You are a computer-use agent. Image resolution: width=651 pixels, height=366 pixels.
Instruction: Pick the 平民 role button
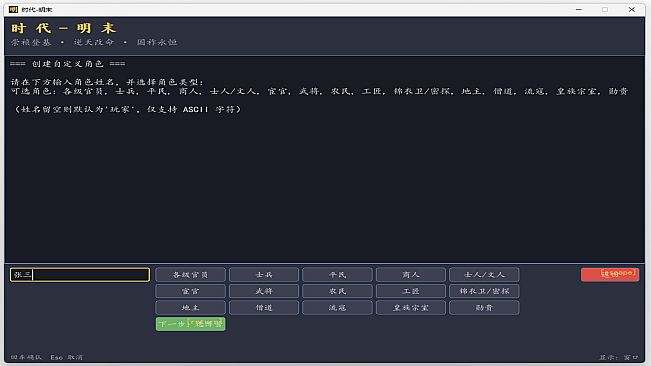pos(337,275)
